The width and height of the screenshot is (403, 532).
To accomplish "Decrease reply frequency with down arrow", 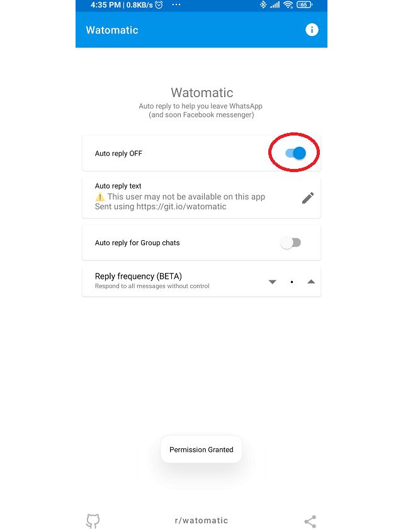I will pyautogui.click(x=273, y=282).
